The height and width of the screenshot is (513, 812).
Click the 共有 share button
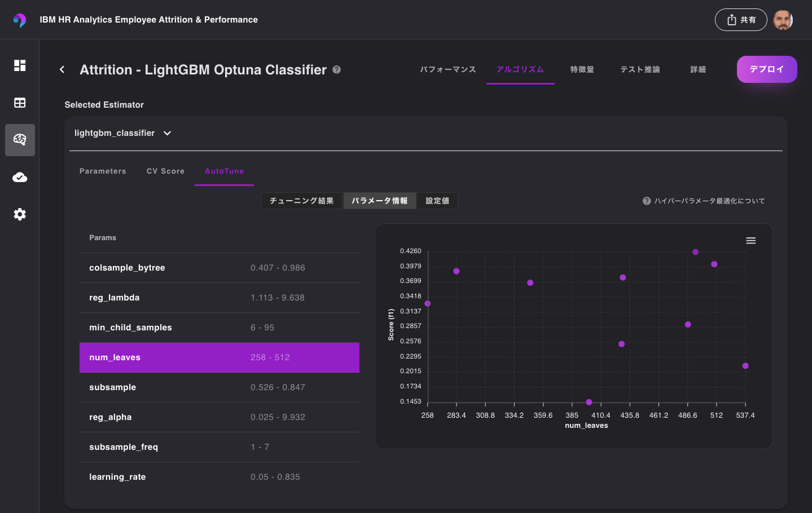click(741, 20)
